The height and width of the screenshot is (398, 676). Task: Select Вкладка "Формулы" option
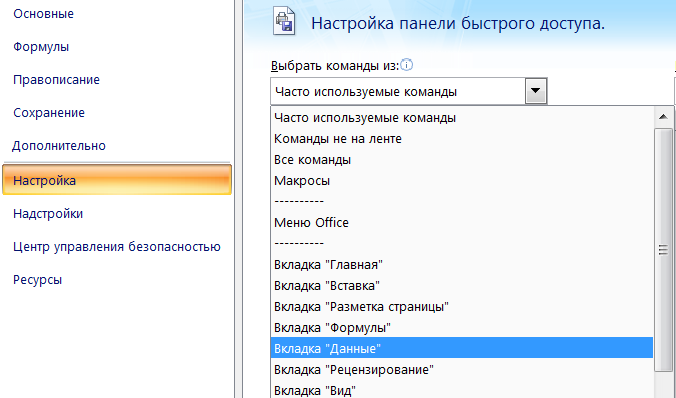tap(462, 328)
